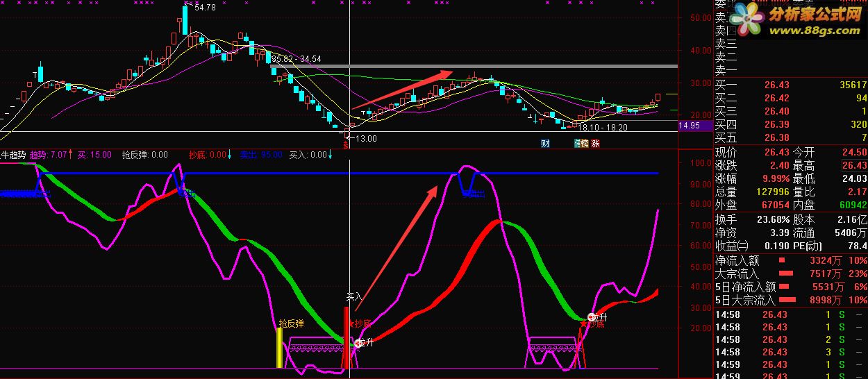Click the 现价 26.43 value
Viewport: 868px width, 379px height.
point(776,152)
